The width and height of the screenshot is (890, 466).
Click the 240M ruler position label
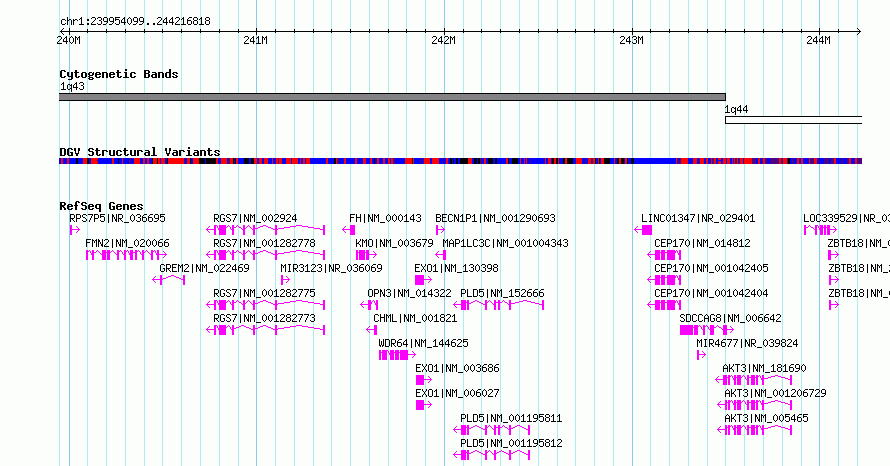click(68, 40)
